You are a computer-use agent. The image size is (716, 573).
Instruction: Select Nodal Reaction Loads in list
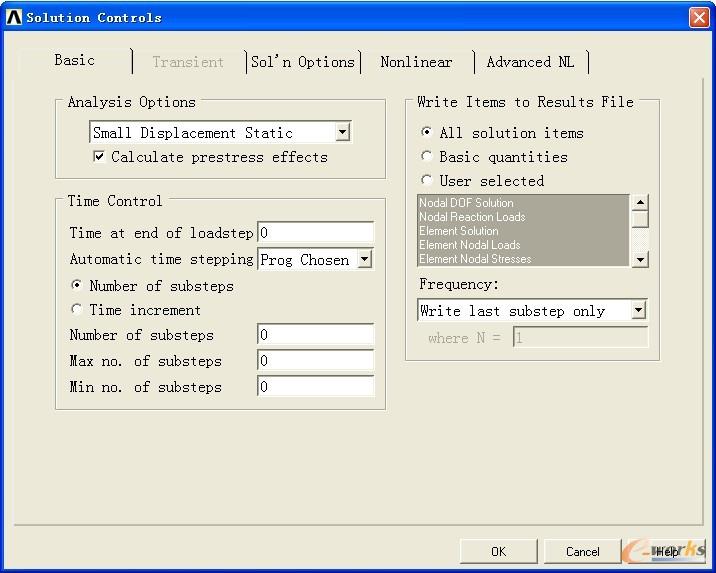pos(472,217)
